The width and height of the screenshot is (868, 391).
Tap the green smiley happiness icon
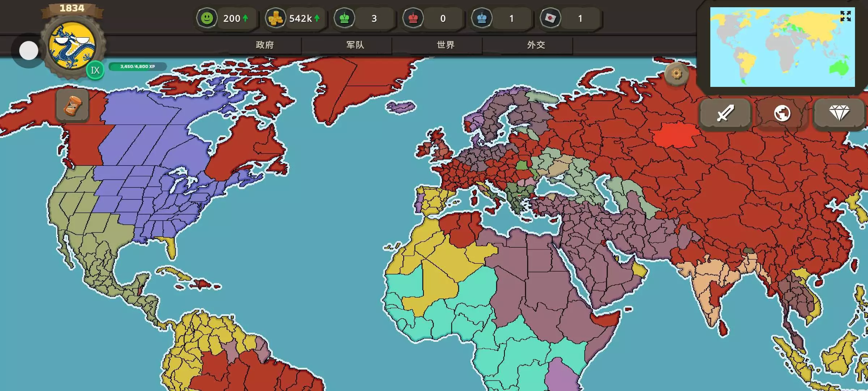(207, 18)
